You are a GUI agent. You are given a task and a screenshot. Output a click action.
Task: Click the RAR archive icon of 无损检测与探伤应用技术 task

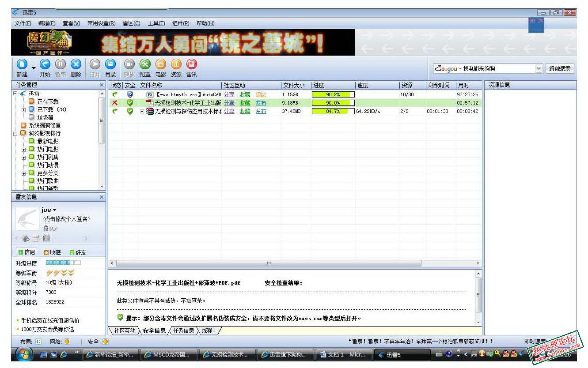tap(150, 111)
